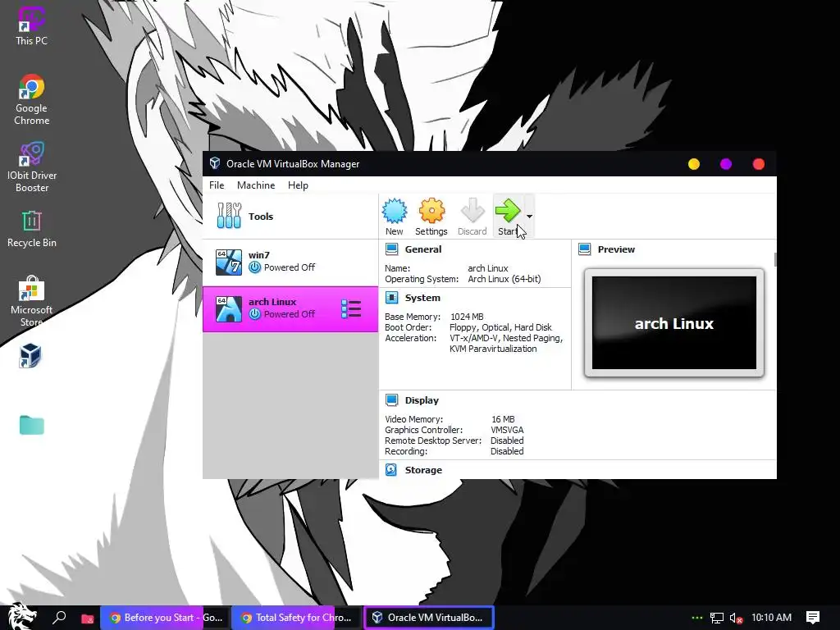Open the Machine menu
The image size is (840, 630).
click(256, 185)
